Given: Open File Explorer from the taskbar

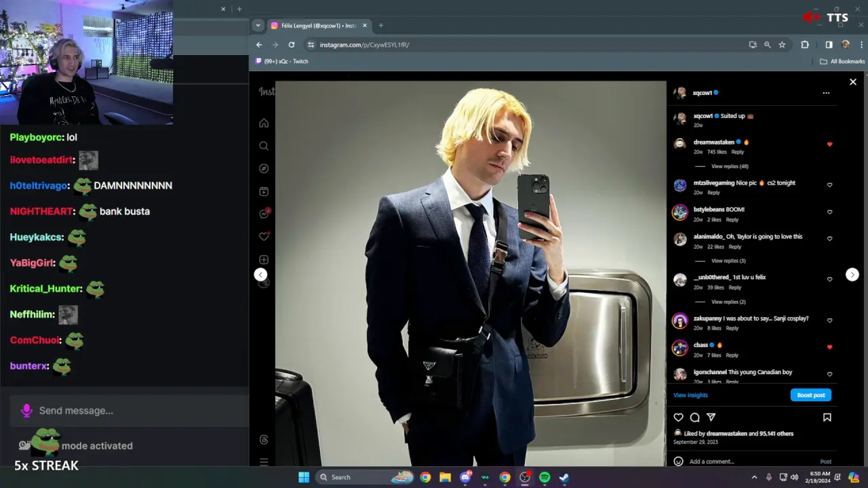Looking at the screenshot, I should click(445, 477).
